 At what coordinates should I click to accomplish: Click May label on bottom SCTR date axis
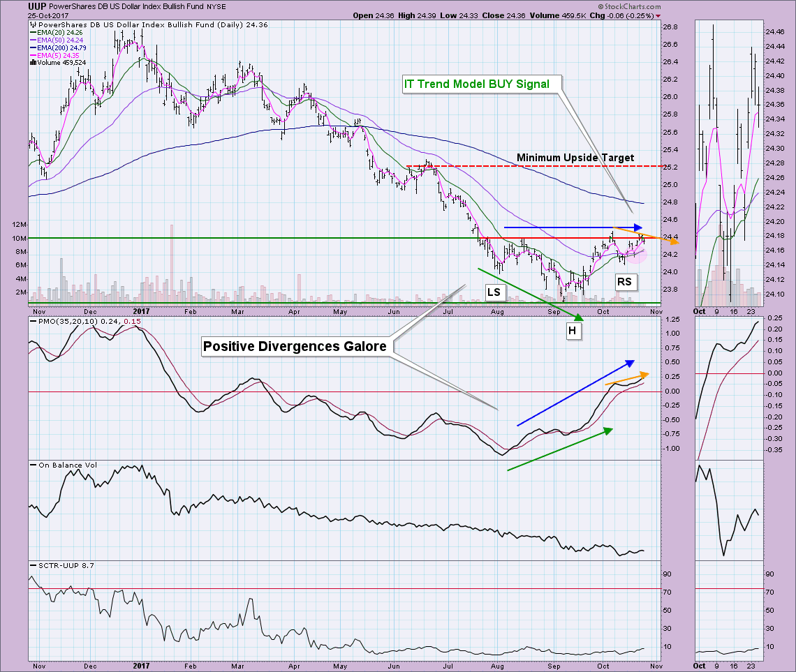click(340, 666)
